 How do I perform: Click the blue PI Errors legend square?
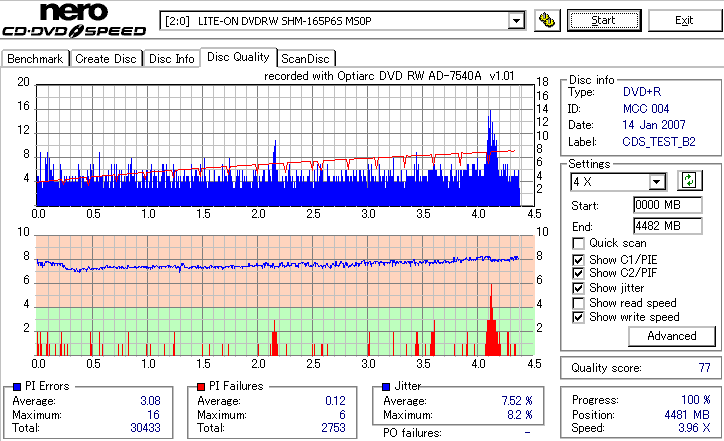point(17,387)
